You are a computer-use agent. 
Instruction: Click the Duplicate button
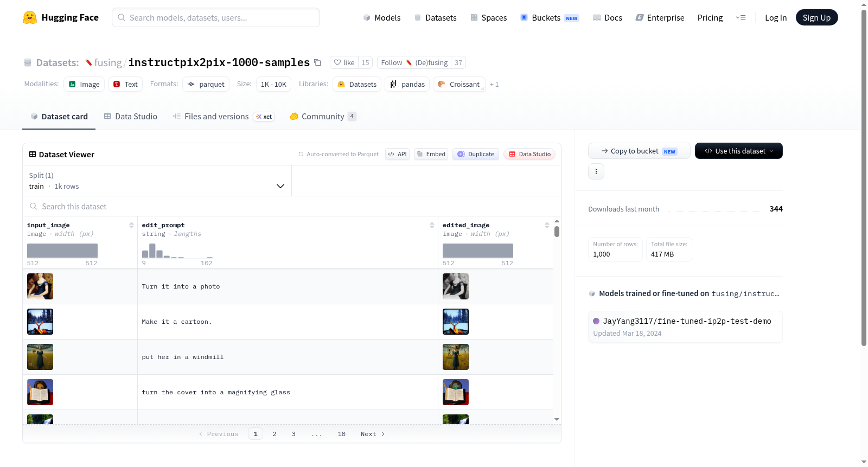pos(476,154)
